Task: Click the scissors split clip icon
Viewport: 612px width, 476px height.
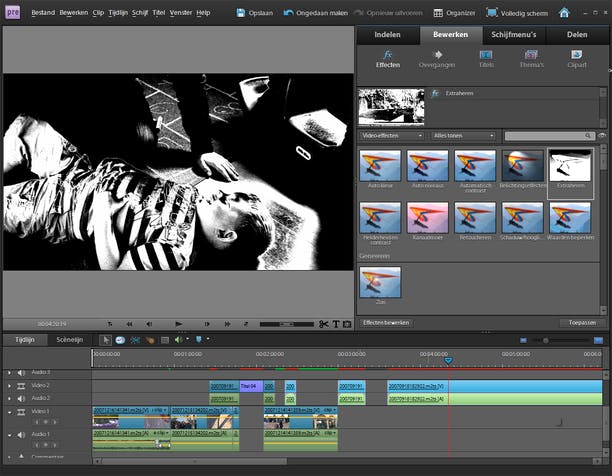Action: (324, 324)
